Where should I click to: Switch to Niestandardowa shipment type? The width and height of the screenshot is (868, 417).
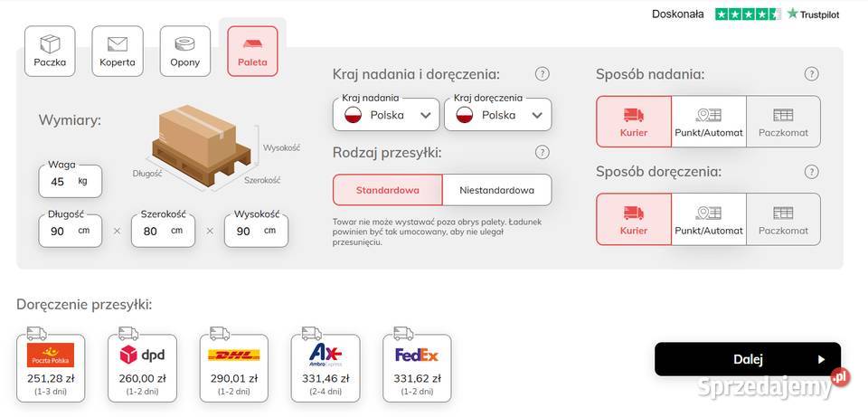click(496, 190)
